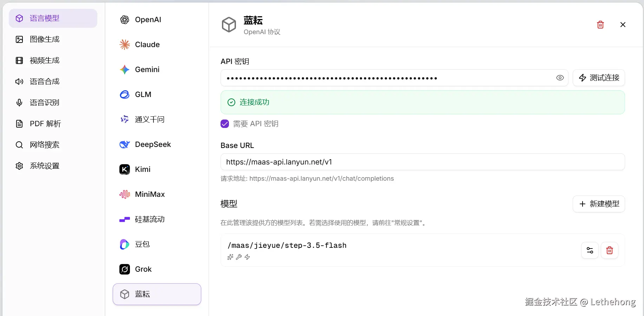644x316 pixels.
Task: Click the 网络搜索 magnifier icon
Action: pyautogui.click(x=19, y=145)
